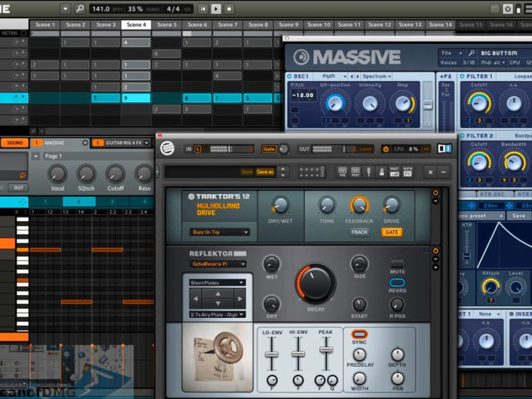Click the Cutoff macro knob in Maschine
The width and height of the screenshot is (532, 399).
[x=116, y=174]
